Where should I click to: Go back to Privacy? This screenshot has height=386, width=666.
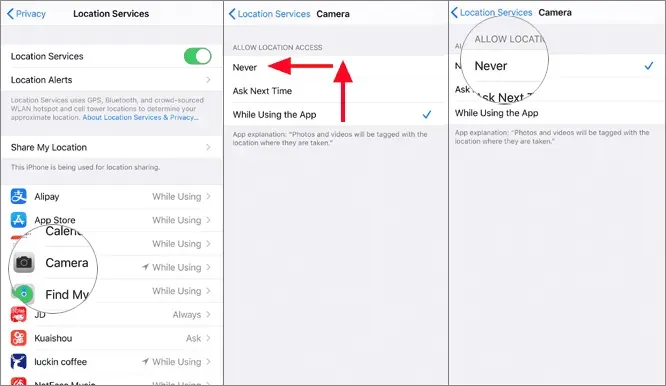(26, 14)
